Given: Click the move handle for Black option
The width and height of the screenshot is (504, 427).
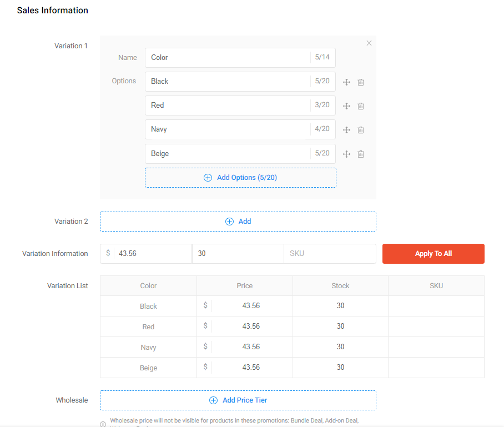Looking at the screenshot, I should [346, 82].
